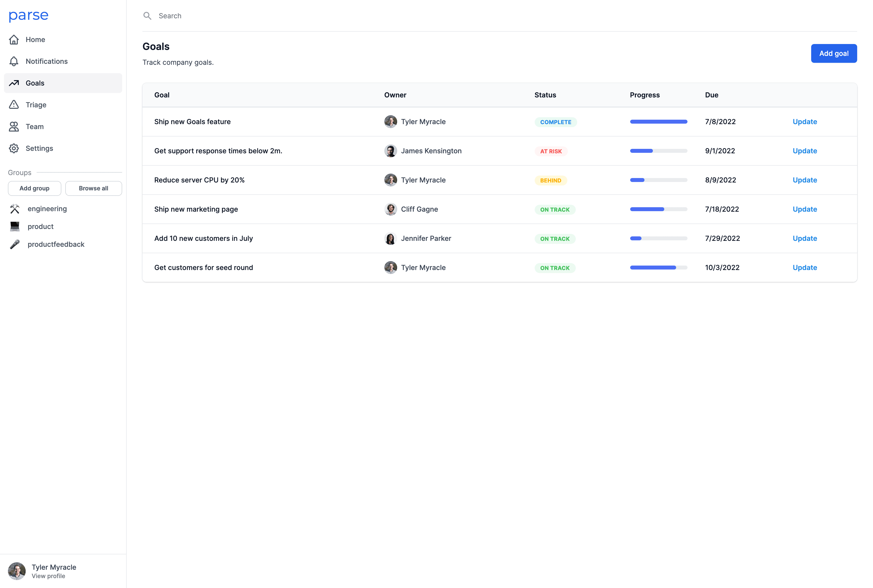Image resolution: width=873 pixels, height=588 pixels.
Task: Update the Get customers for seed round goal
Action: [x=804, y=267]
